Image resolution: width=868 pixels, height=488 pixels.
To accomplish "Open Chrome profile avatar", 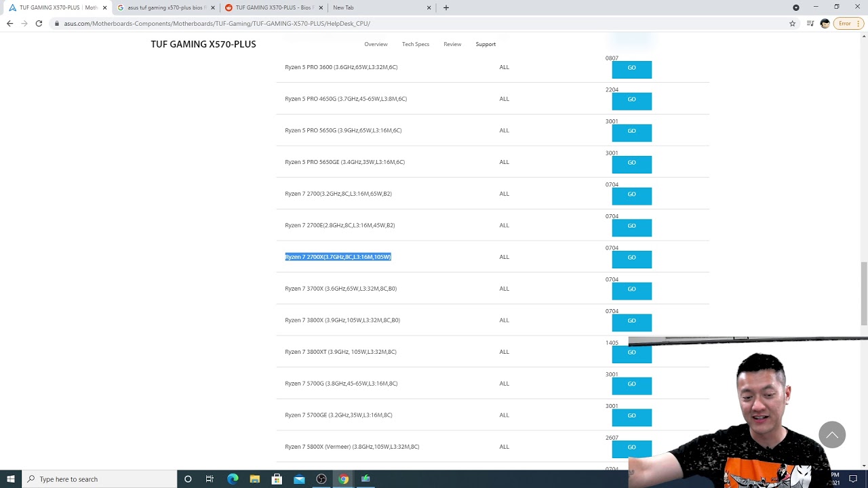I will [825, 23].
